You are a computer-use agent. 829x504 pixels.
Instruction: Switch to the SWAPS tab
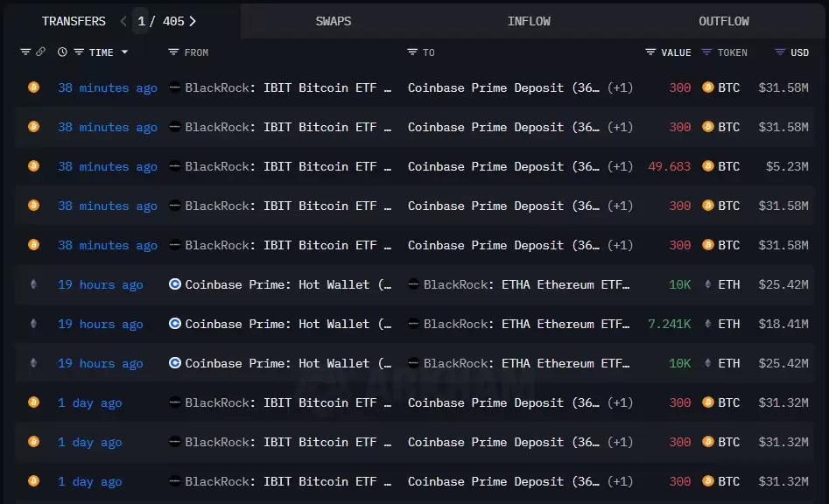coord(333,21)
